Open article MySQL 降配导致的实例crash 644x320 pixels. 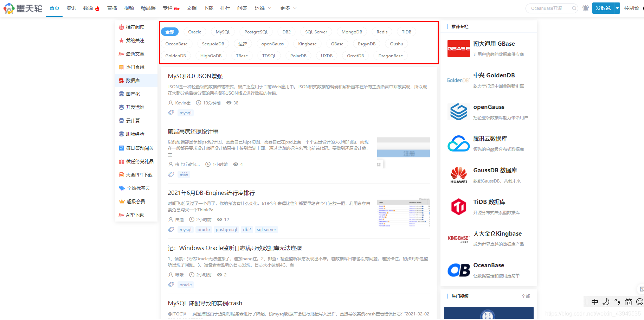[205, 303]
